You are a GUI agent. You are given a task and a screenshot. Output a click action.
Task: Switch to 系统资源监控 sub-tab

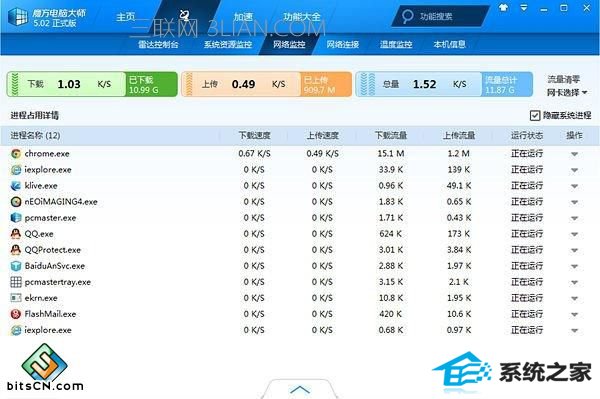click(x=228, y=44)
